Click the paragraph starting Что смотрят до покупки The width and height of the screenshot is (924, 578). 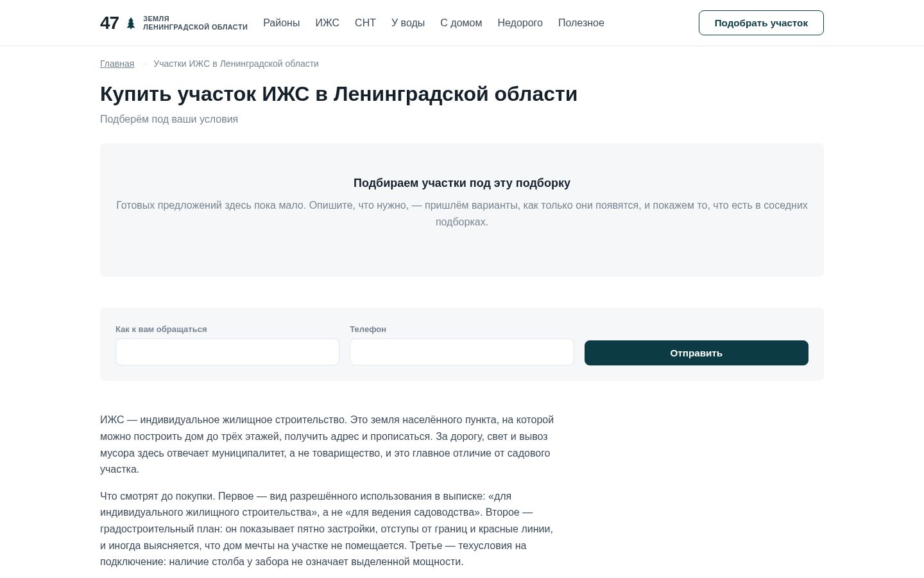pyautogui.click(x=327, y=529)
